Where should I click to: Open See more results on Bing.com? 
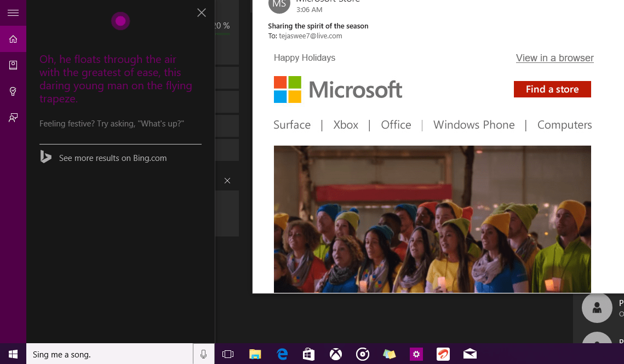click(113, 158)
